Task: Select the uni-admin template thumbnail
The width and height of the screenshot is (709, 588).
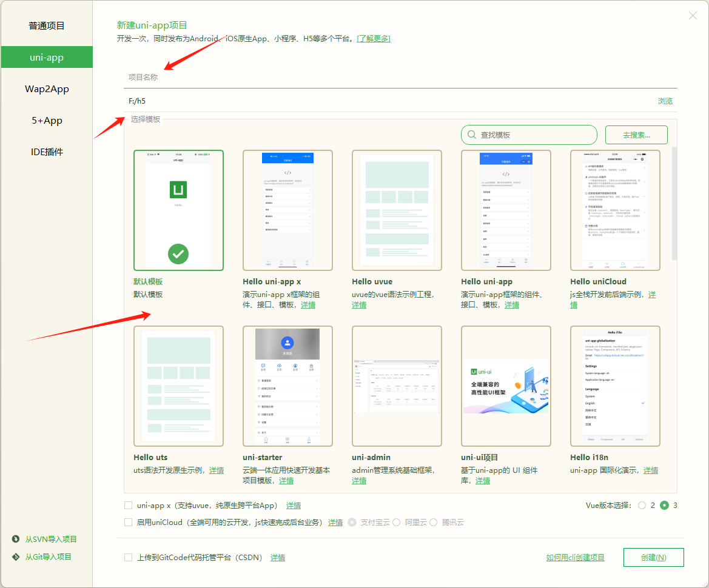Action: [397, 386]
